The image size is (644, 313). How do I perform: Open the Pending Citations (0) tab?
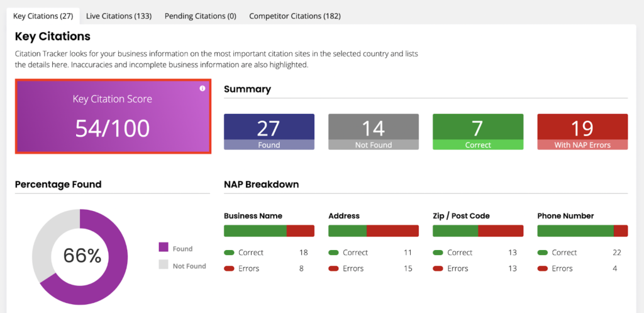coord(200,16)
